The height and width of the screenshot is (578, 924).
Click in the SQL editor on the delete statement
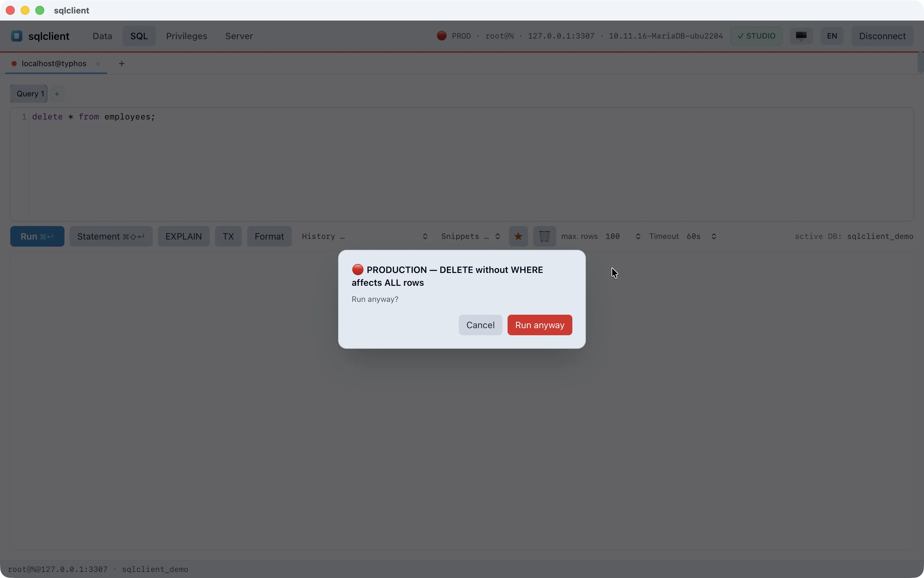click(94, 117)
